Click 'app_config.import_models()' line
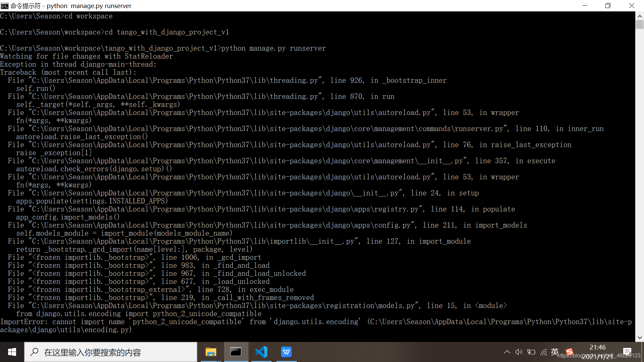Viewport: 644px width, 362px height. [68, 217]
